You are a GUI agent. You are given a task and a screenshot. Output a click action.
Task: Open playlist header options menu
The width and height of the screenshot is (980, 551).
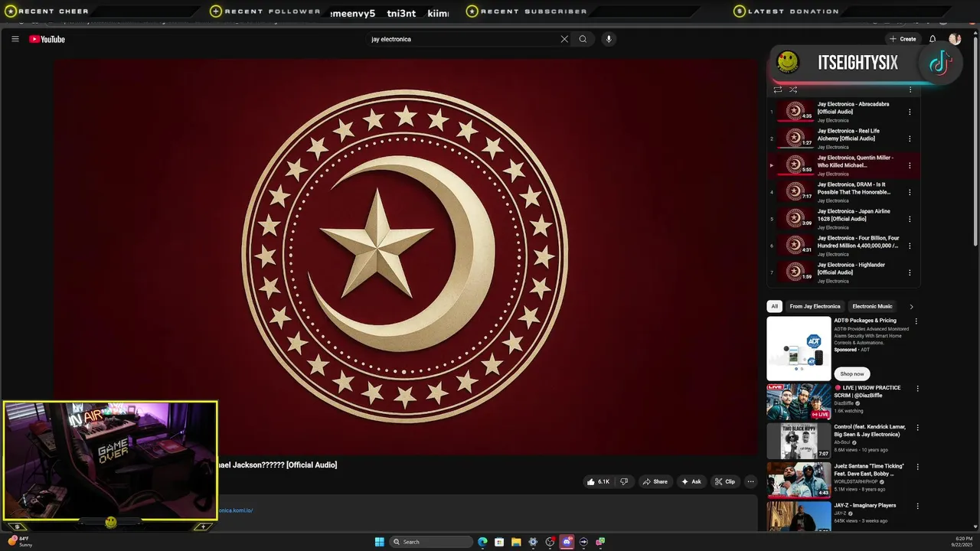910,90
